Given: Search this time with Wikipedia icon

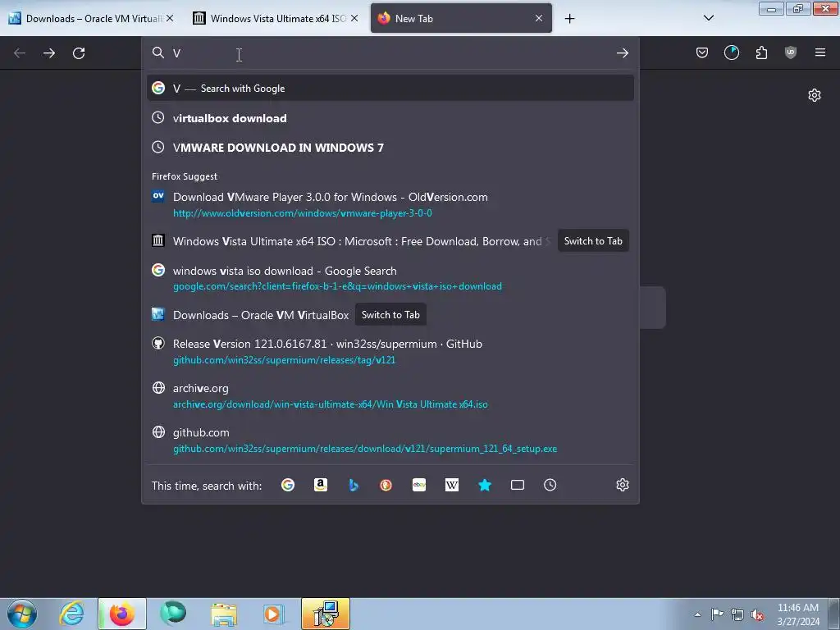Looking at the screenshot, I should 452,485.
